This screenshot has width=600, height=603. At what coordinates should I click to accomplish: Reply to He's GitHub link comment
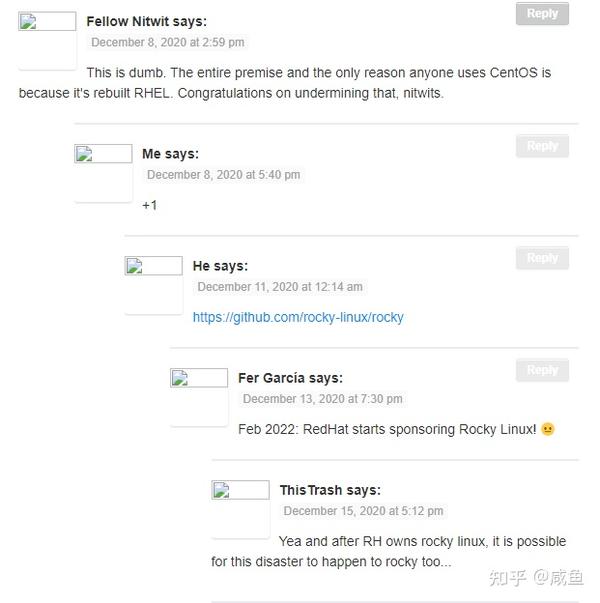coord(542,258)
